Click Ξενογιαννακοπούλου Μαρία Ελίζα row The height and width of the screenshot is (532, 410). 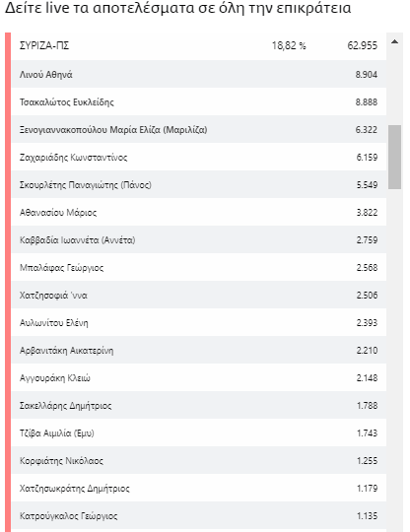point(199,130)
